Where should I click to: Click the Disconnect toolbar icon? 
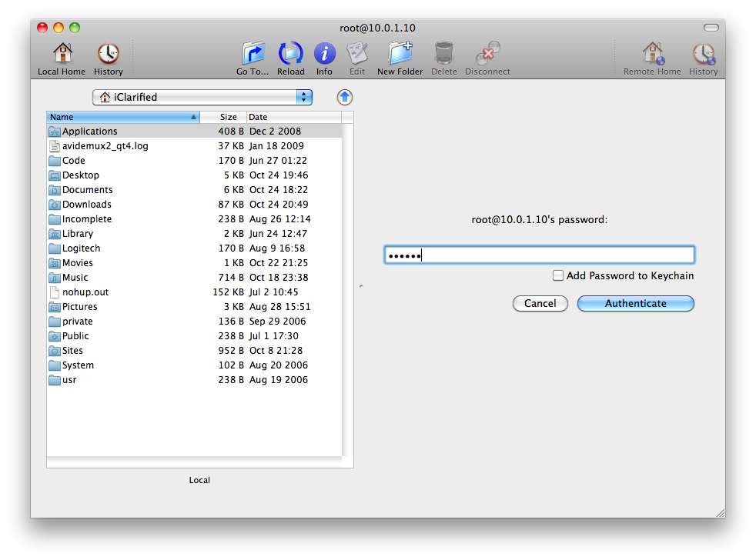[x=487, y=54]
